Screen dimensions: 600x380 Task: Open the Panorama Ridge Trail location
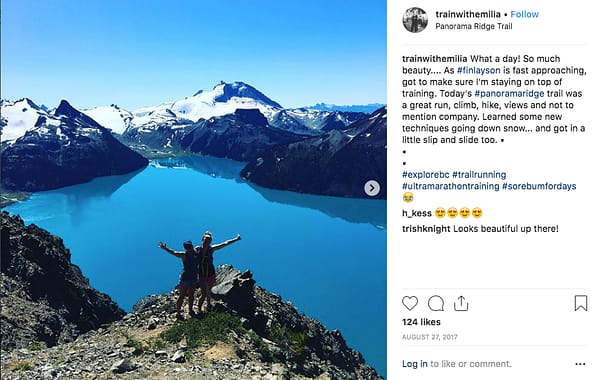point(474,26)
